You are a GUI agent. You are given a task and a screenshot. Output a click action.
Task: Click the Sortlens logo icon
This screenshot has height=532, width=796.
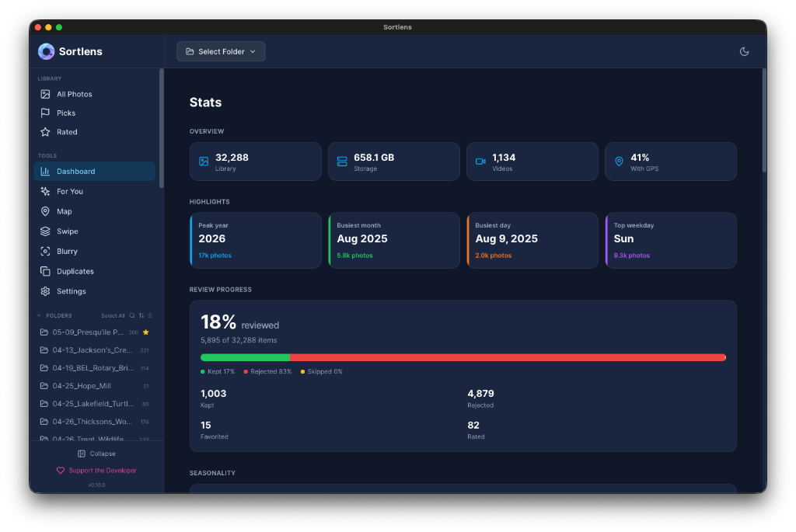point(46,51)
